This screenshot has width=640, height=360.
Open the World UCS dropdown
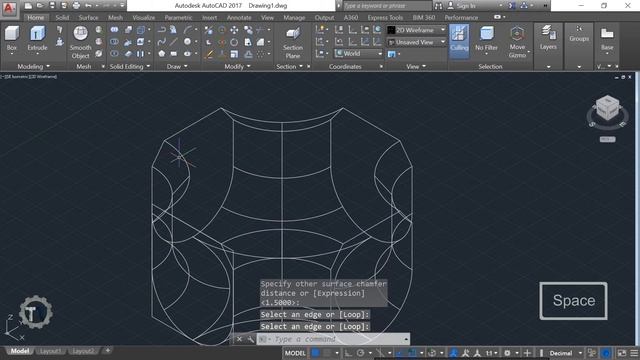click(358, 53)
